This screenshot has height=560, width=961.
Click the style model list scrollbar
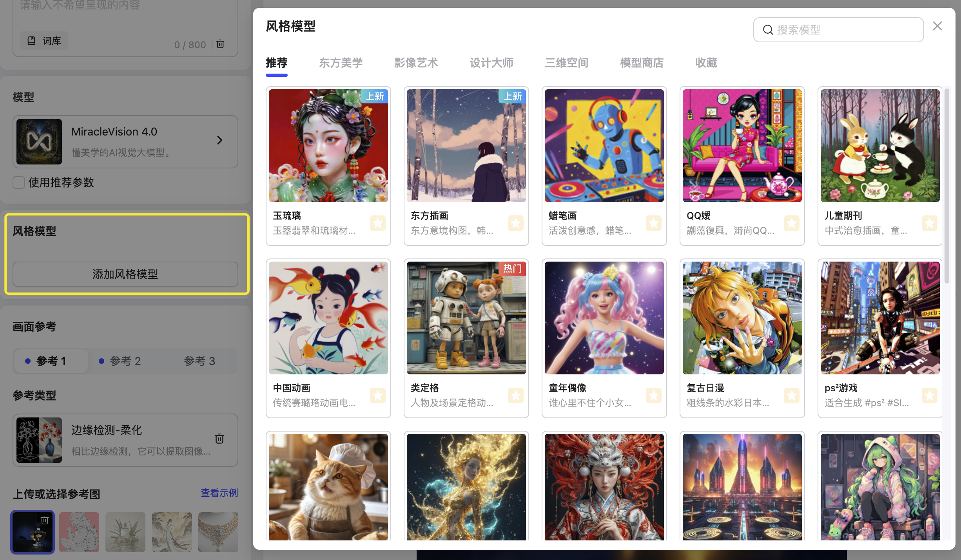point(946,186)
